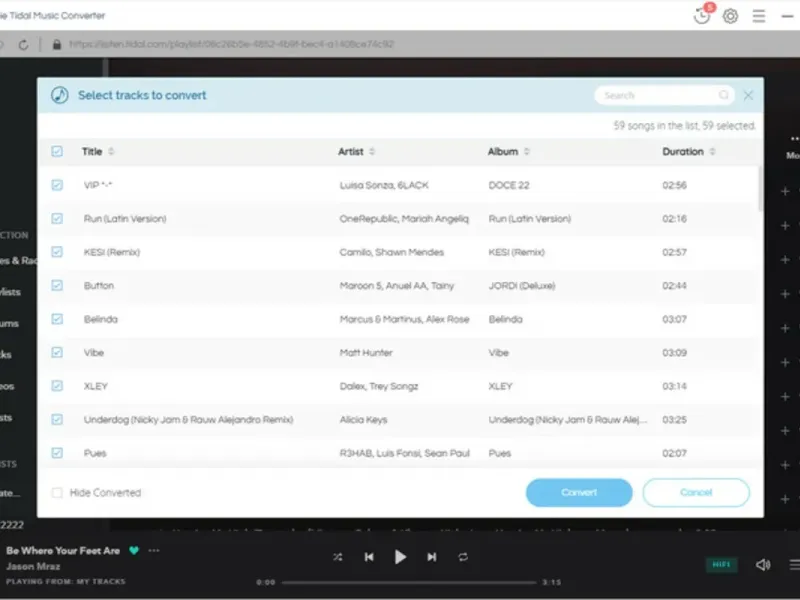Uncheck the Pues track
The image size is (800, 600).
57,453
